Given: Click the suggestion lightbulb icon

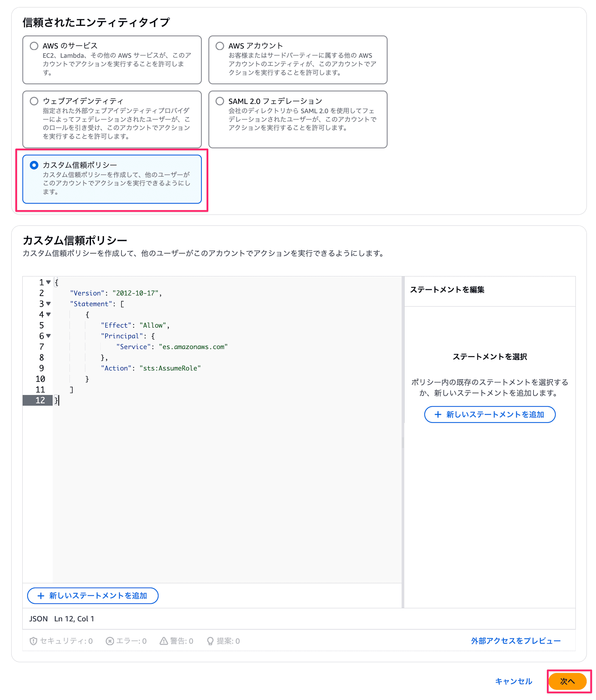Looking at the screenshot, I should click(210, 641).
